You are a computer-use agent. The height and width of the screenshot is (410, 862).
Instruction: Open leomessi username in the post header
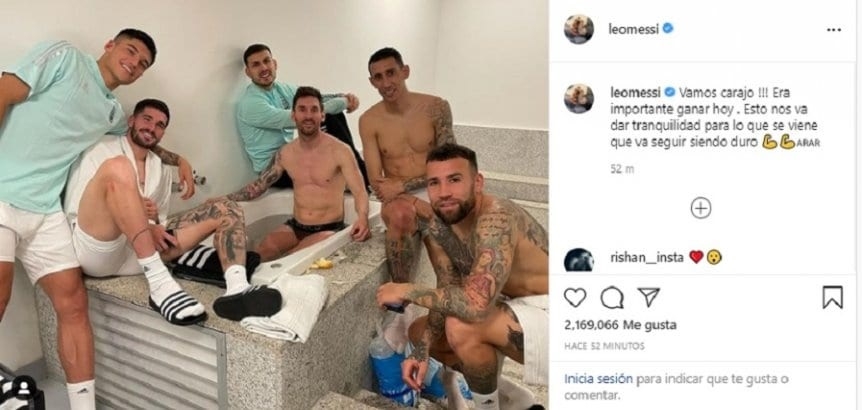click(633, 30)
